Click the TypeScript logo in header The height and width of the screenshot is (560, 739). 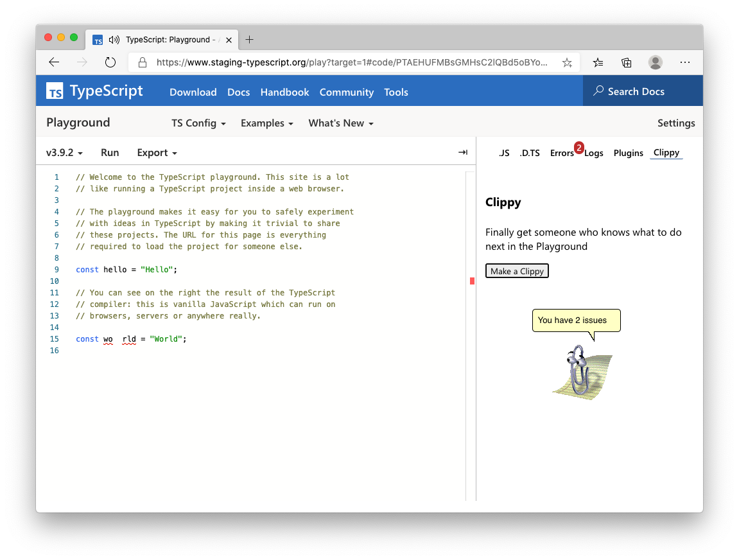pos(94,91)
